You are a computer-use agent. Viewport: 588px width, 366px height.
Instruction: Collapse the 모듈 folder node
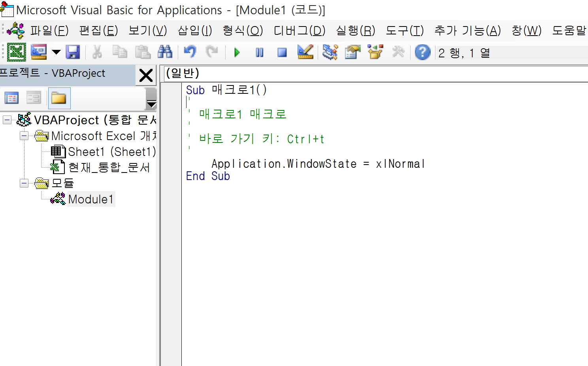[24, 183]
